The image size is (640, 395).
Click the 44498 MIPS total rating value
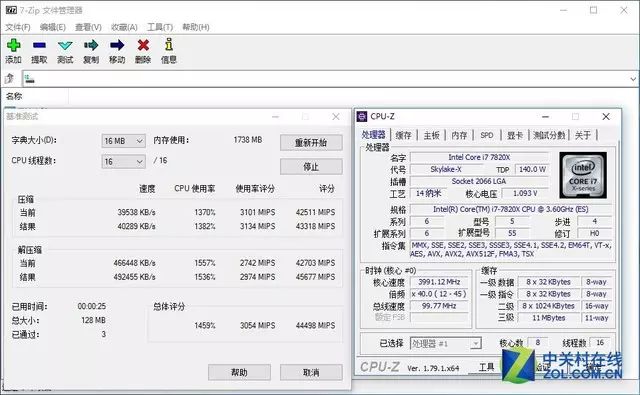[x=315, y=326]
